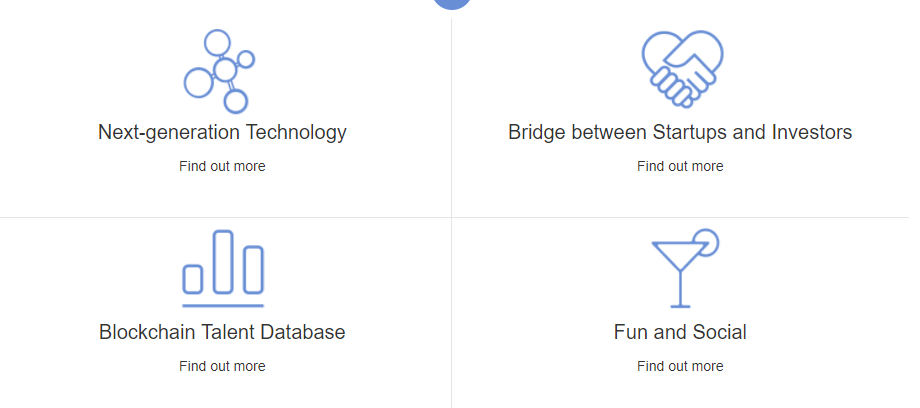
Task: Click the cocktail glass icon
Action: (685, 268)
